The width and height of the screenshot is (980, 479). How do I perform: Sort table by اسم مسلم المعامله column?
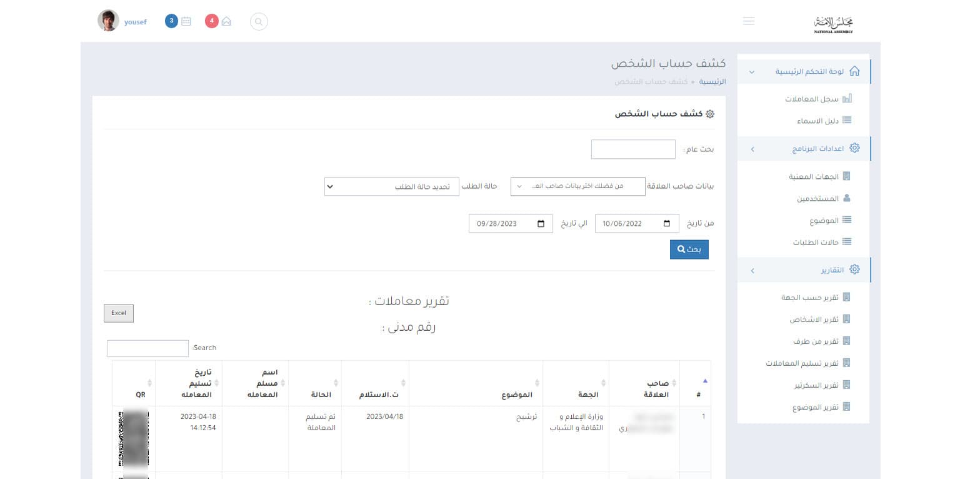coord(256,383)
